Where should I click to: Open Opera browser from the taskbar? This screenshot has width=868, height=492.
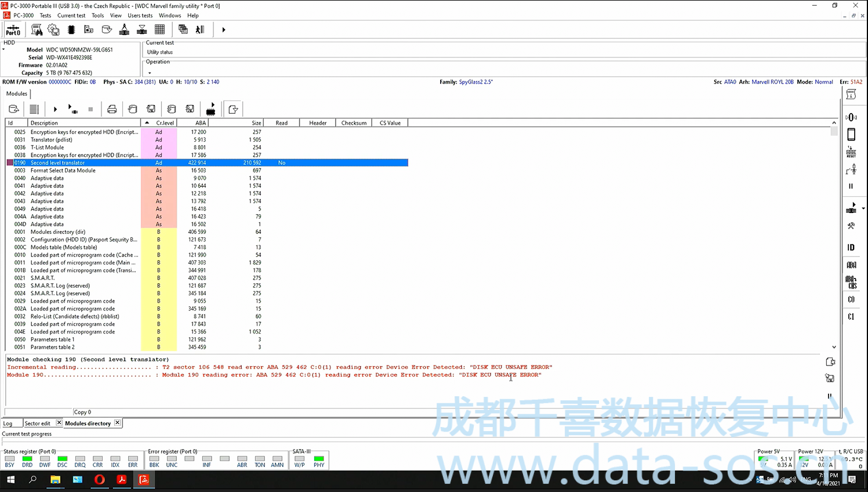coord(100,480)
